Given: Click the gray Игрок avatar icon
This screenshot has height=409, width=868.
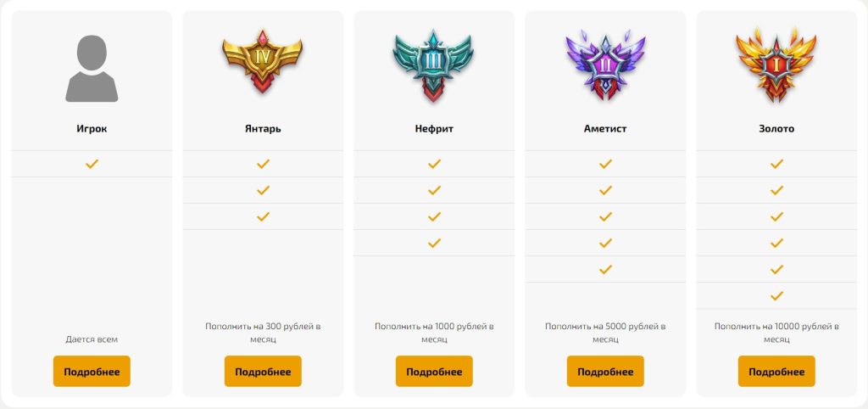Looking at the screenshot, I should point(92,69).
